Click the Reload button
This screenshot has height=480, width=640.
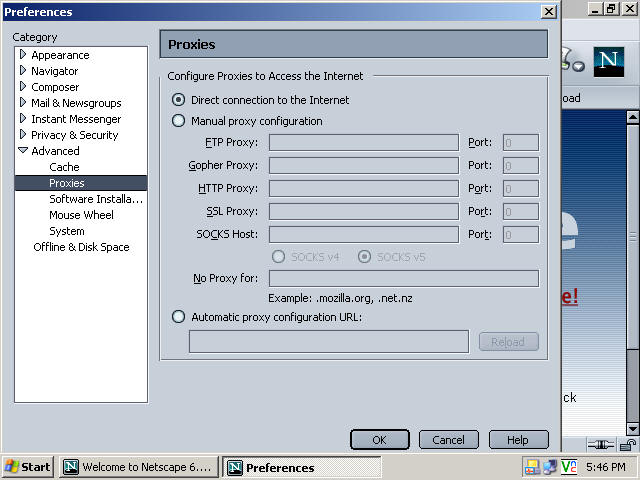tap(509, 342)
